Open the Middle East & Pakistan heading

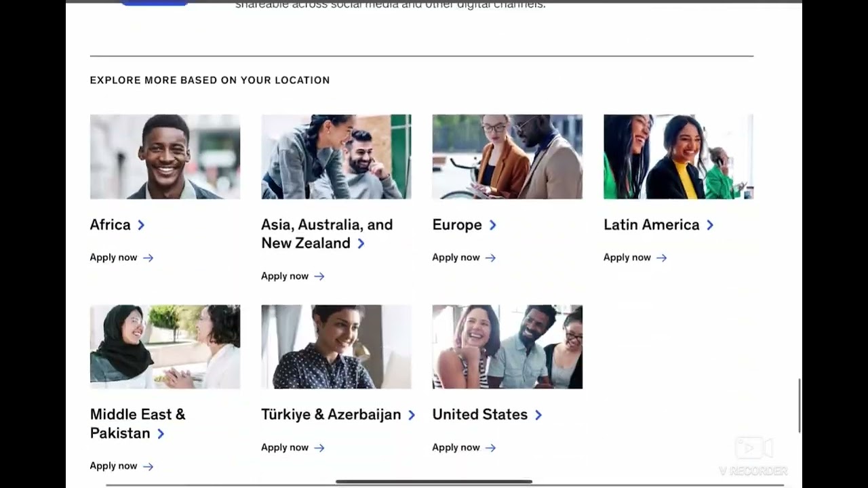pos(138,424)
